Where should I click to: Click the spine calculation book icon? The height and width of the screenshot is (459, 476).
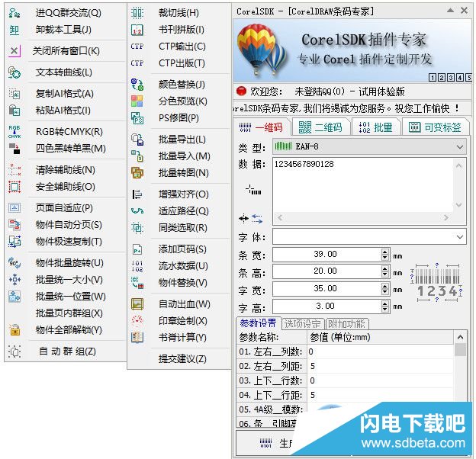(137, 337)
